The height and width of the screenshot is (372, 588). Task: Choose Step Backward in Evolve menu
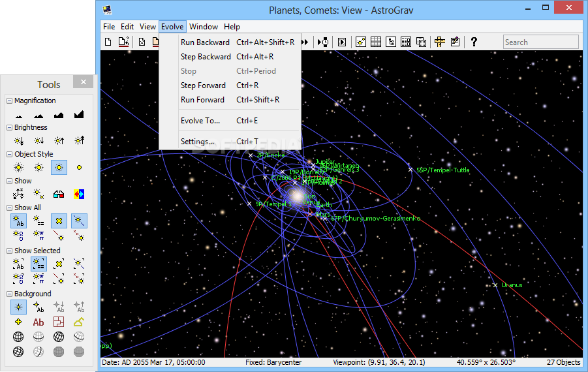[230, 57]
